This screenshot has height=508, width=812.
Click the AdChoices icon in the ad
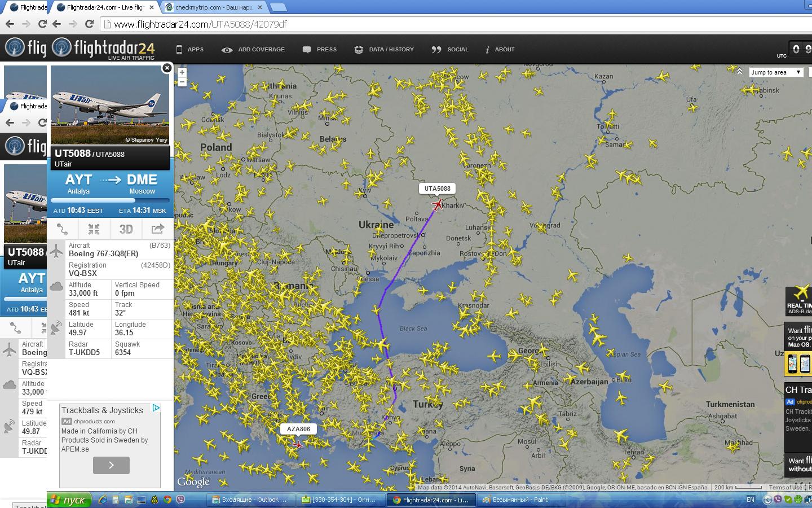point(156,408)
